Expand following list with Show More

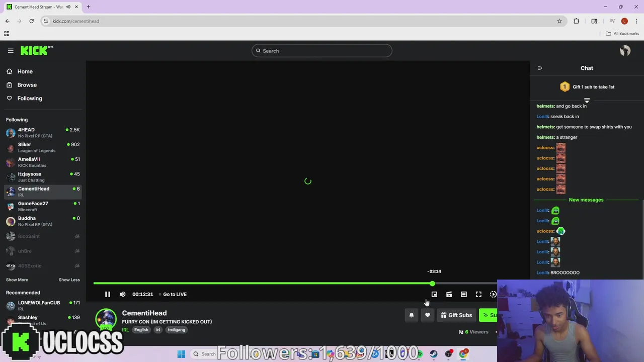17,280
